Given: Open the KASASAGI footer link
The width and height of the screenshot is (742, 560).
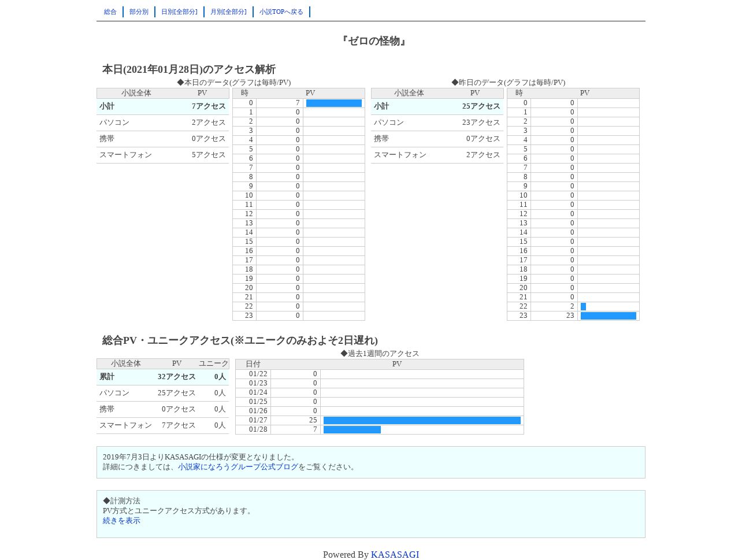Looking at the screenshot, I should point(395,554).
